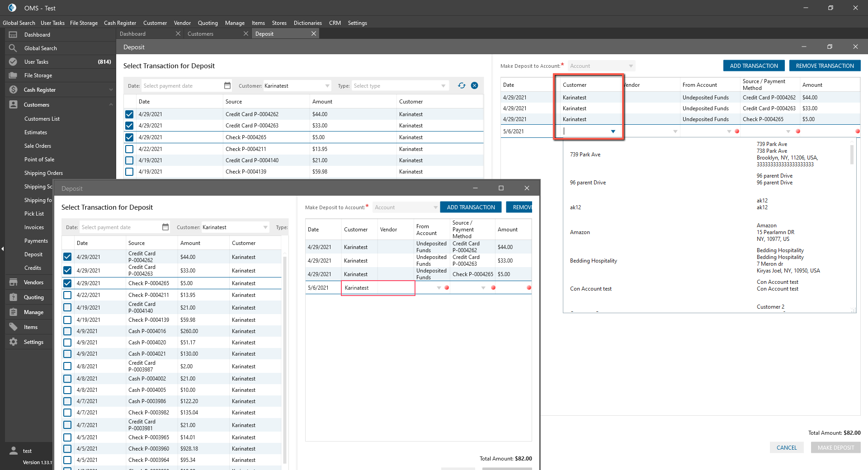Click the blue clear filter icon
The height and width of the screenshot is (470, 868).
pos(474,85)
